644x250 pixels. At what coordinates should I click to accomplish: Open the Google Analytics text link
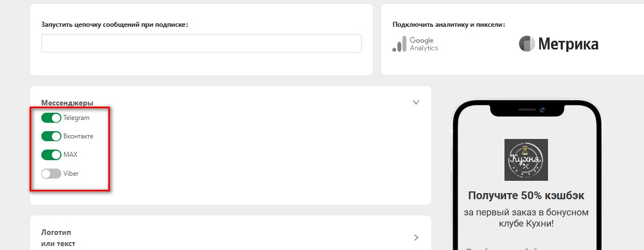[424, 44]
